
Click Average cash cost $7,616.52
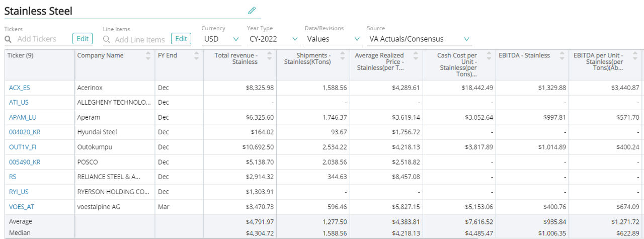478,221
